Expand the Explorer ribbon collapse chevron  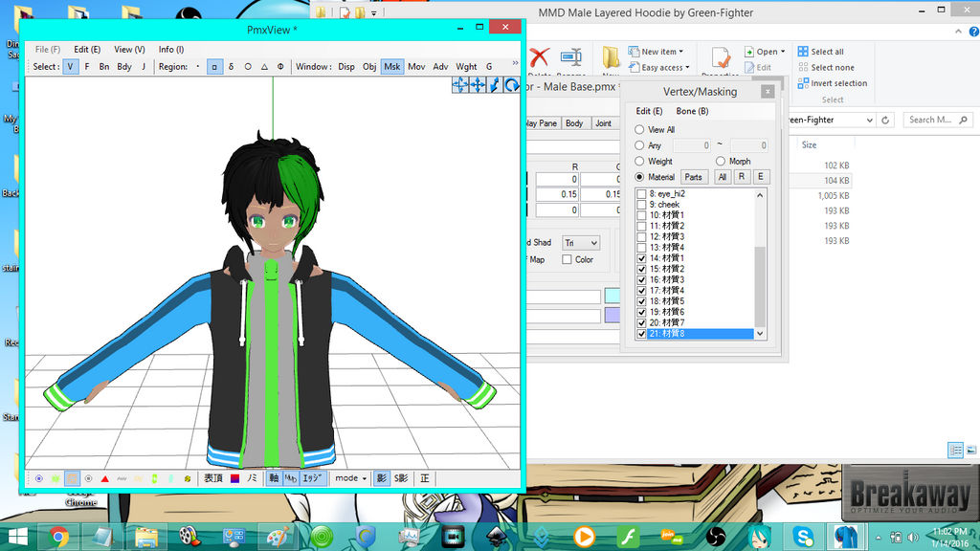[x=958, y=31]
